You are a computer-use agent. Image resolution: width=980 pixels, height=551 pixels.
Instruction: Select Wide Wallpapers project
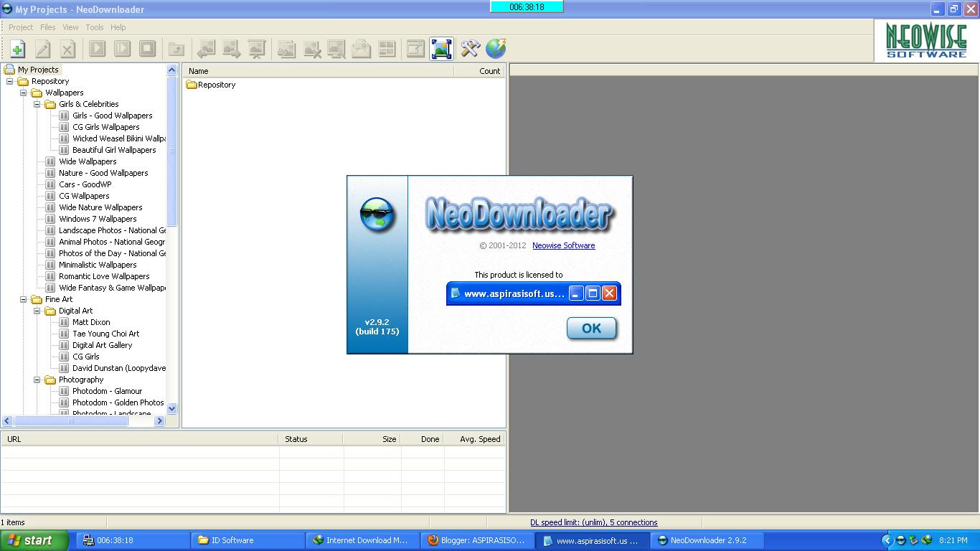[88, 161]
